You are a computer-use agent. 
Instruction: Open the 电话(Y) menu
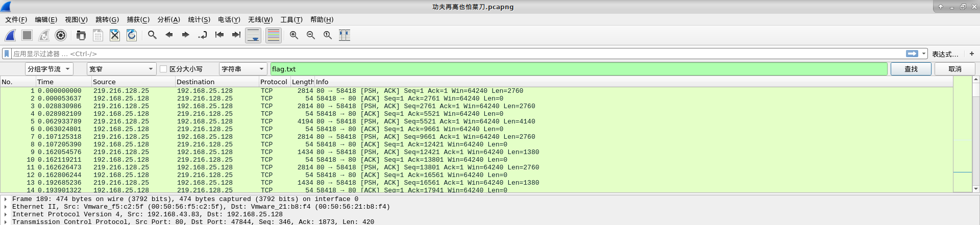point(229,19)
